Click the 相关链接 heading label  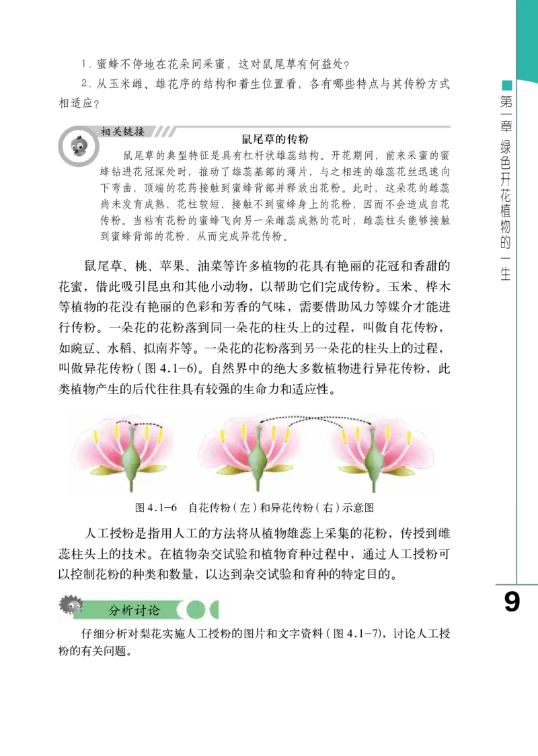pyautogui.click(x=122, y=132)
